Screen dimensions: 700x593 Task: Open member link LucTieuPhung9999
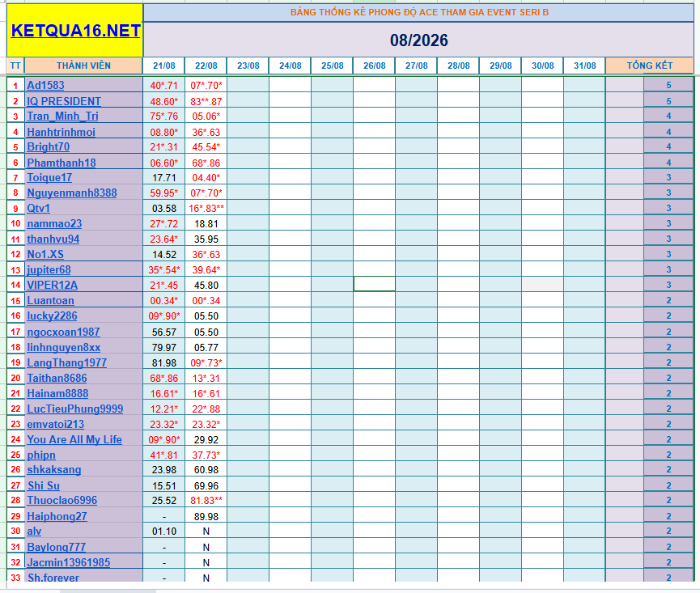tap(75, 409)
